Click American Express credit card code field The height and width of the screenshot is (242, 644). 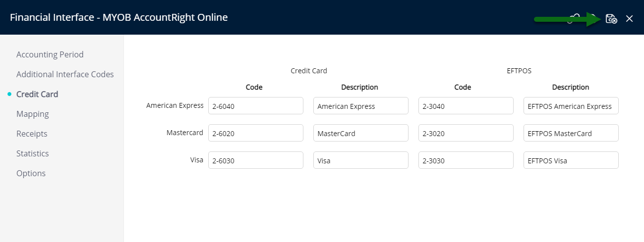[x=256, y=106]
